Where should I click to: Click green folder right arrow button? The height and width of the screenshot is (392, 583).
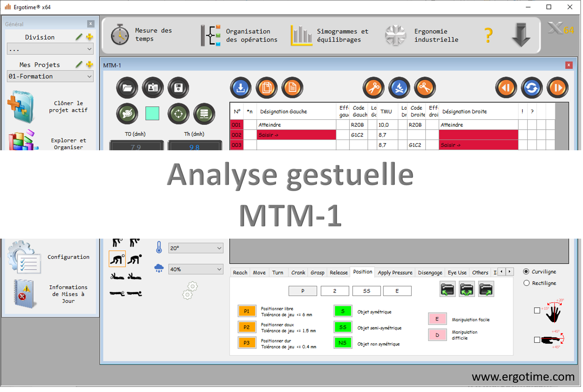486,289
